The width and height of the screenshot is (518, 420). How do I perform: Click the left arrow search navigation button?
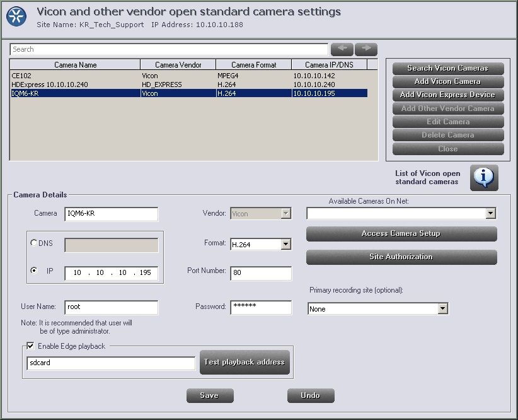342,49
